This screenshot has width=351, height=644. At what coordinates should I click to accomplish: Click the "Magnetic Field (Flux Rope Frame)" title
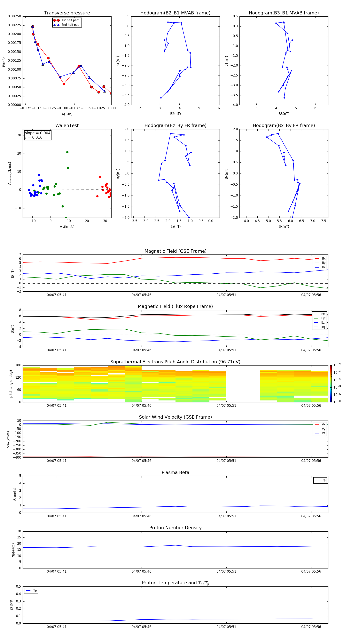point(175,307)
